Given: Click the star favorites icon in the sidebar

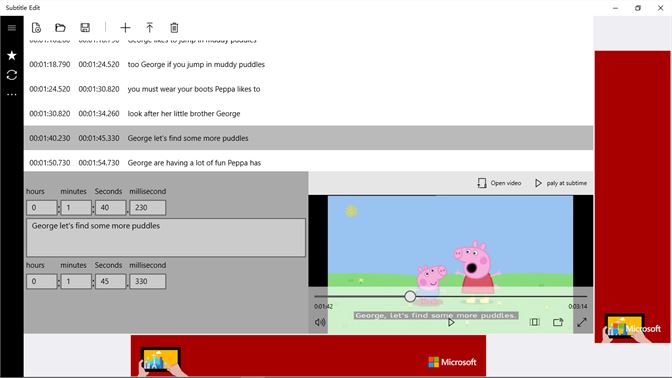Looking at the screenshot, I should (12, 55).
